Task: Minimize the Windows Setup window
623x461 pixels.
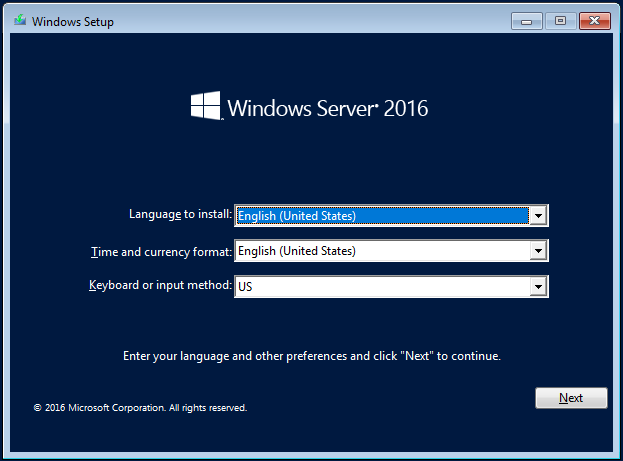Action: tap(526, 21)
